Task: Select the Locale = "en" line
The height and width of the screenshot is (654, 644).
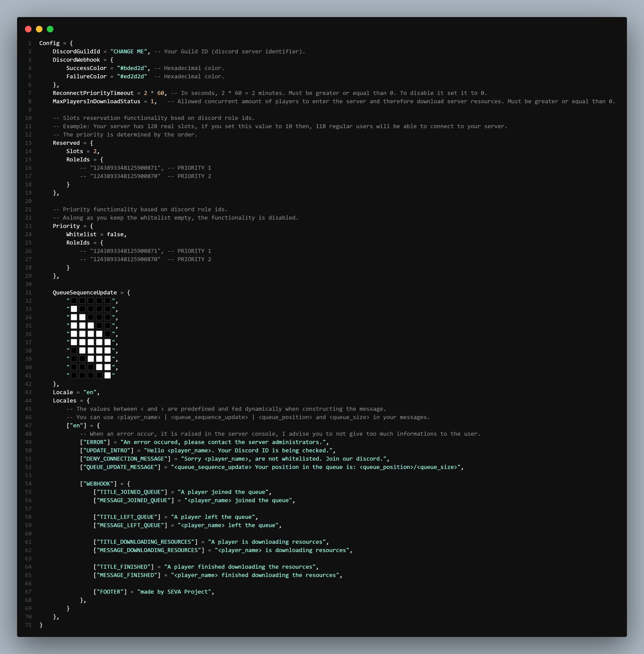Action: (76, 392)
